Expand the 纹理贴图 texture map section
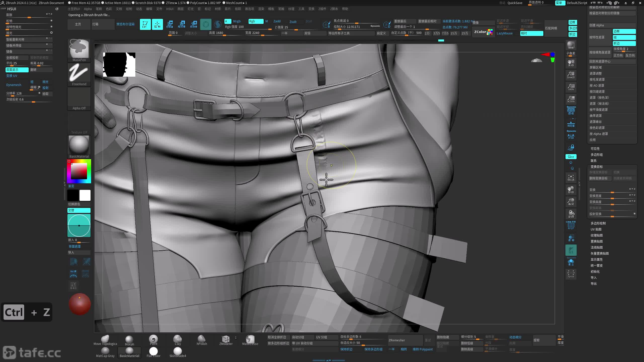The image size is (644, 362). tap(597, 235)
